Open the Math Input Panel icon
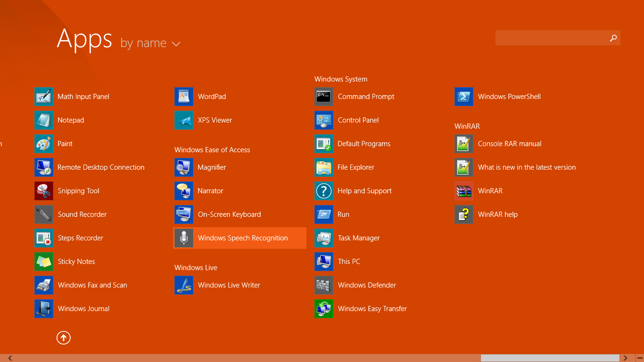This screenshot has height=362, width=644. 44,97
